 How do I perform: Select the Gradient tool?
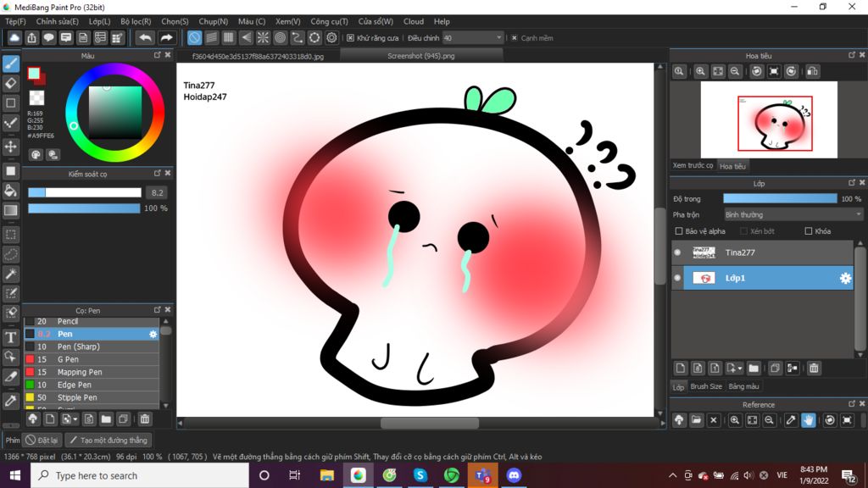point(11,210)
